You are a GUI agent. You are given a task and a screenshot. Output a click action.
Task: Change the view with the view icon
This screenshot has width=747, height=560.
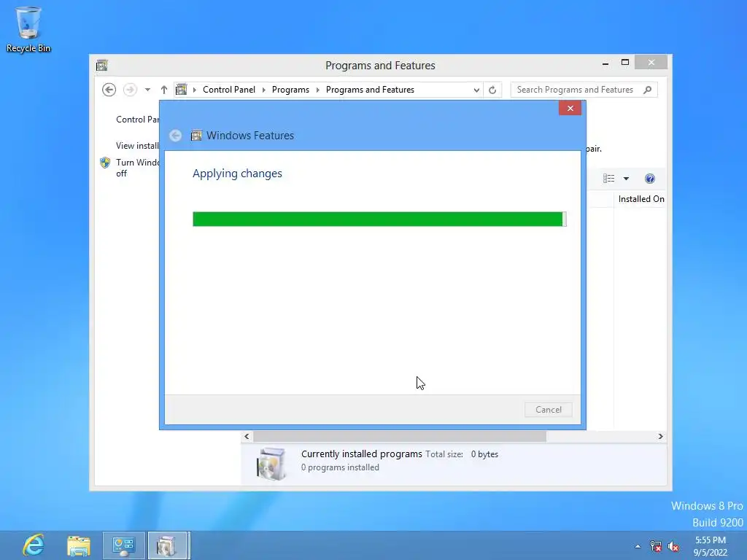608,179
